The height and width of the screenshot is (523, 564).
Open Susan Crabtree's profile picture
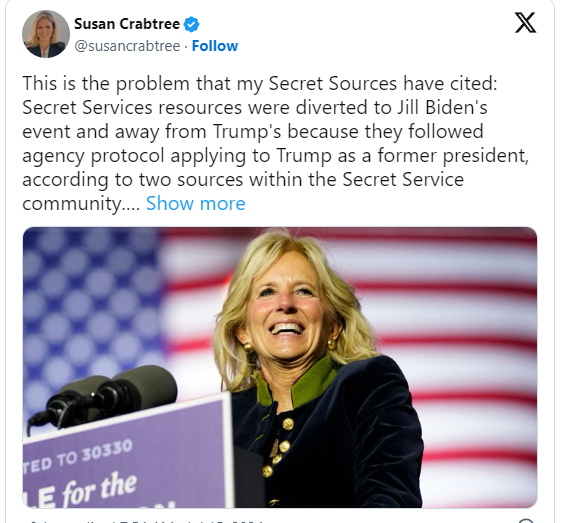click(46, 34)
